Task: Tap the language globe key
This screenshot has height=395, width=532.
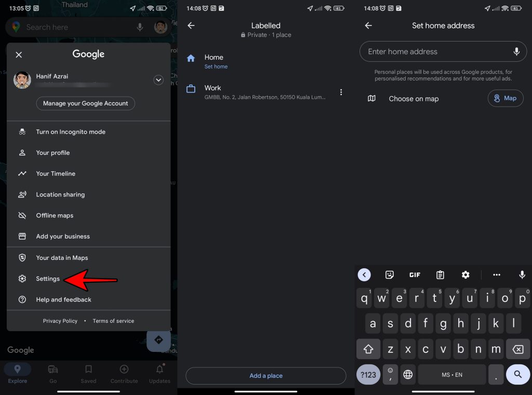Action: 408,375
